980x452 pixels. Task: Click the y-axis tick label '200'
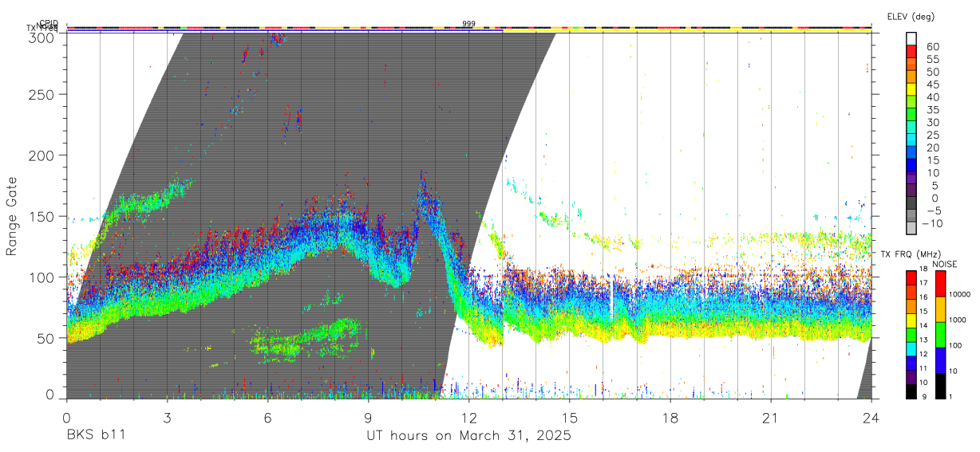(x=41, y=155)
